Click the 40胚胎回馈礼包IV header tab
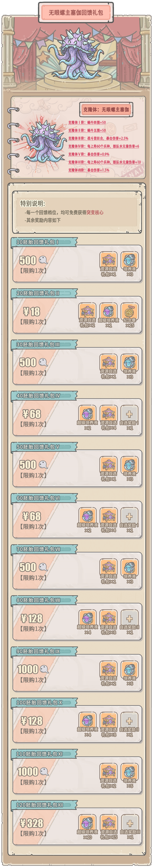The height and width of the screenshot is (868, 153). (x=39, y=396)
